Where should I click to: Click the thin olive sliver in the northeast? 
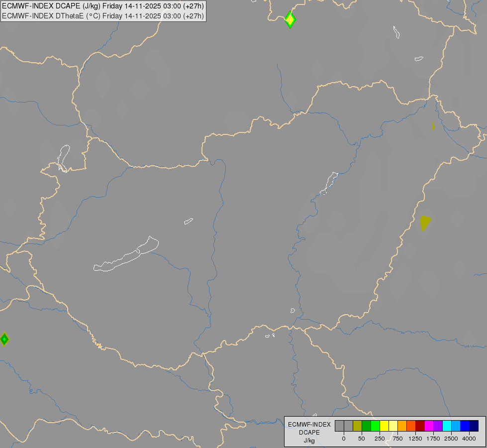(433, 125)
